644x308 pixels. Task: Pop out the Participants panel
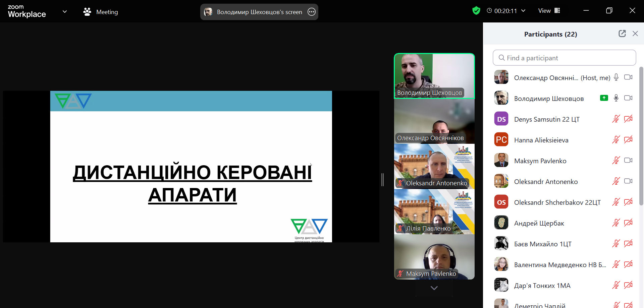622,34
